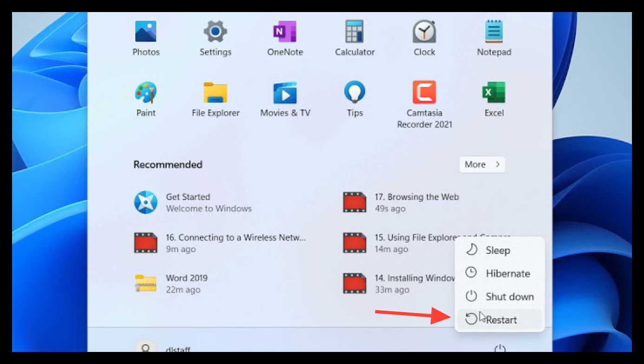This screenshot has width=644, height=364.
Task: Click the power button at Start menu bottom
Action: (500, 349)
